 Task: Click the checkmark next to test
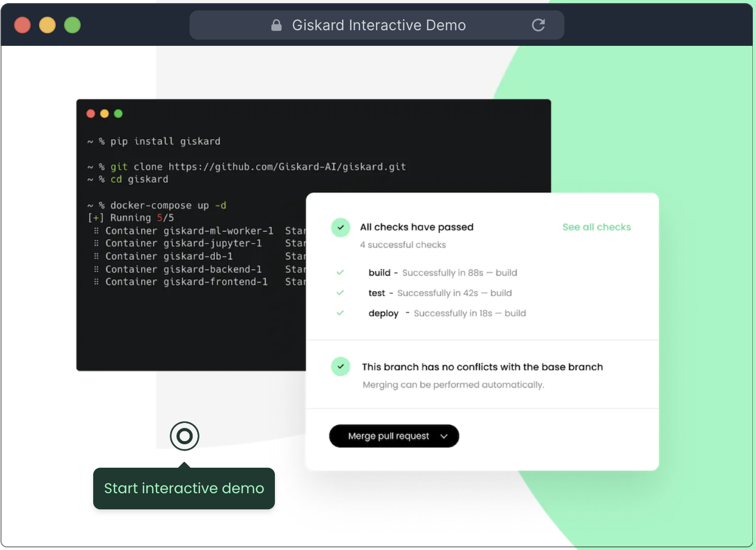(340, 293)
